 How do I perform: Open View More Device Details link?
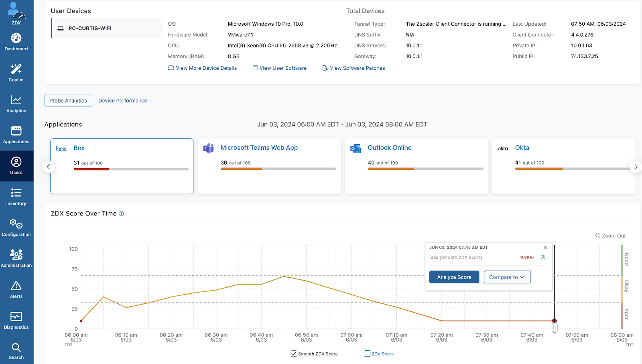tap(202, 68)
